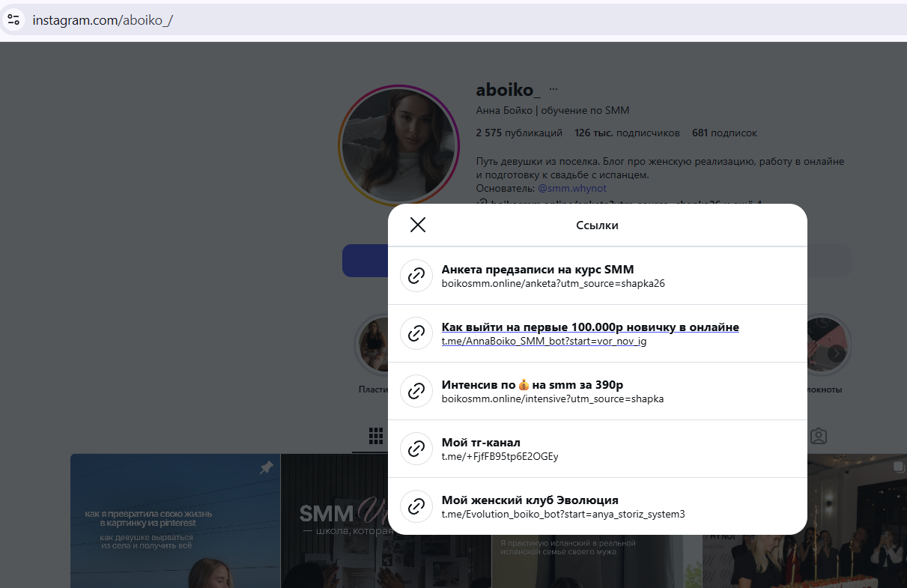
Task: Click the browser profile icon in address bar
Action: click(15, 19)
